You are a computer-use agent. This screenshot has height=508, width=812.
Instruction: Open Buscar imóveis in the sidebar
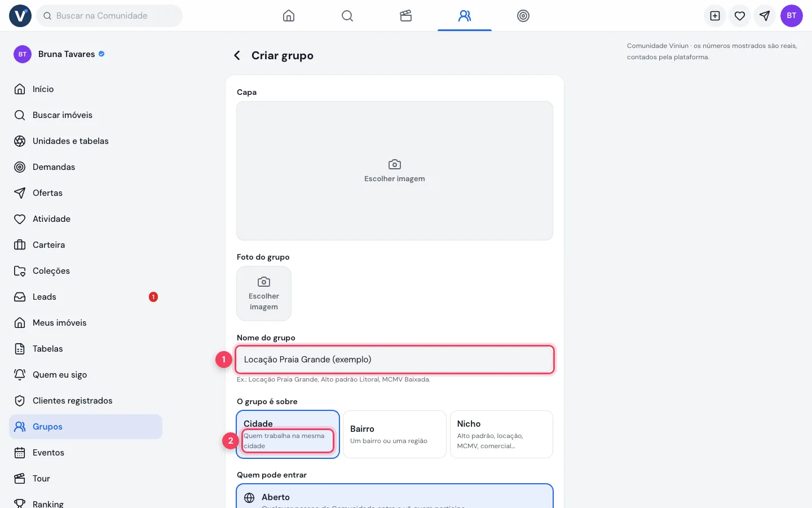[86, 115]
